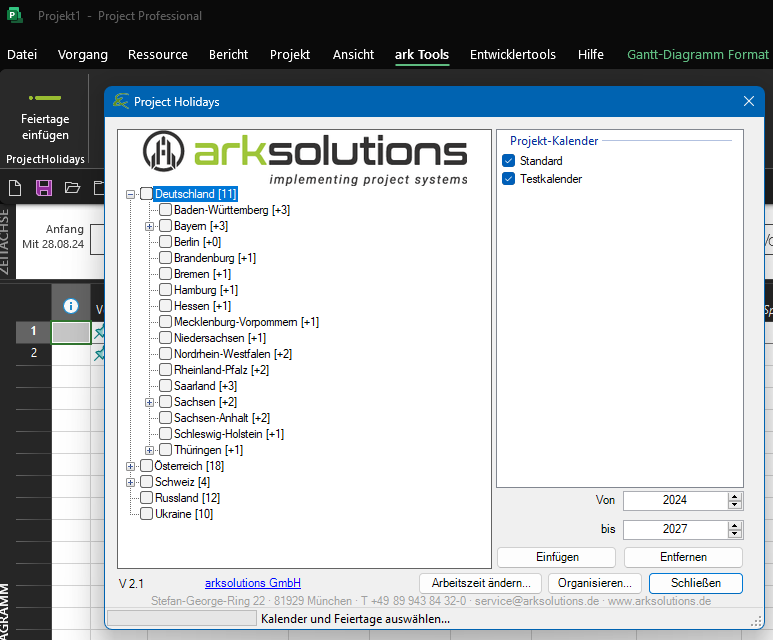Open the arksolutions GmbH link
Screen dimensions: 773x640
(x=253, y=583)
